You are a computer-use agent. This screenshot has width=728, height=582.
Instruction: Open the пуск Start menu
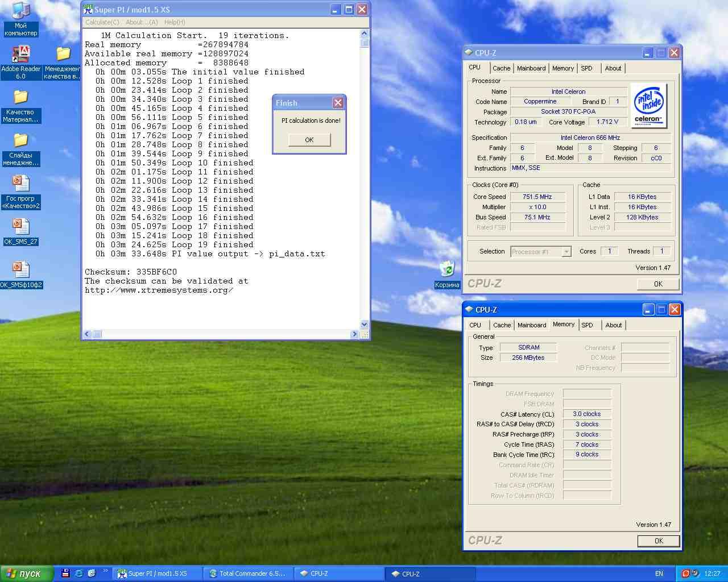(27, 573)
